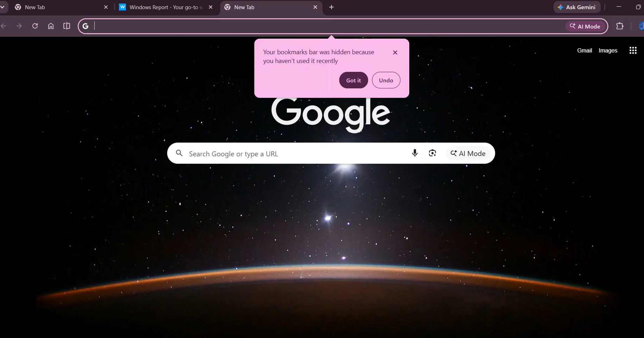Open Ask Gemini

coord(577,7)
